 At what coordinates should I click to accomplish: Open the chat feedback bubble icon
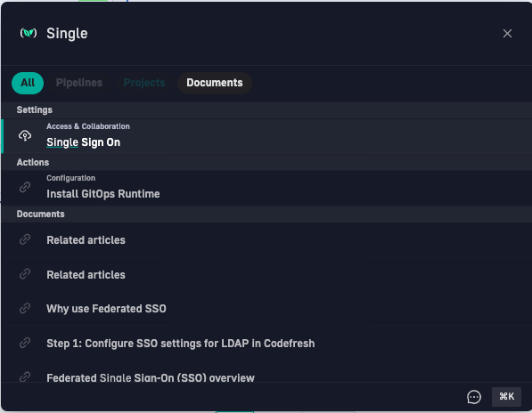474,397
